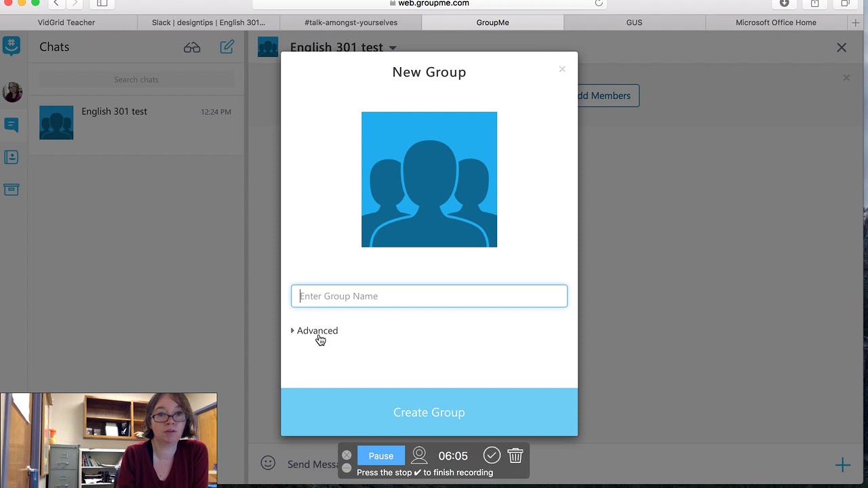
Task: Close the New Group dialog with X
Action: 562,69
